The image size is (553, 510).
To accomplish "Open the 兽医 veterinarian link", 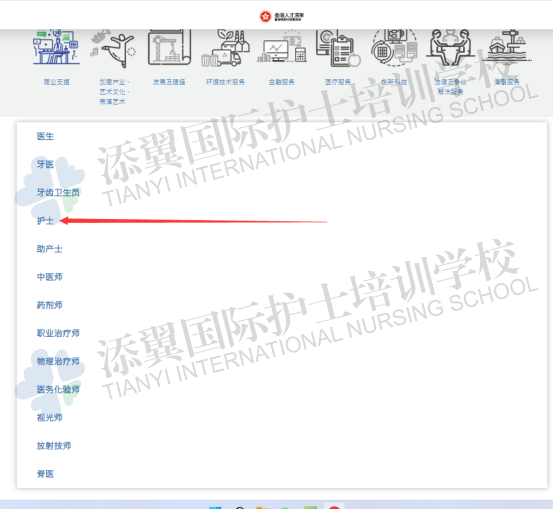I will coord(45,474).
